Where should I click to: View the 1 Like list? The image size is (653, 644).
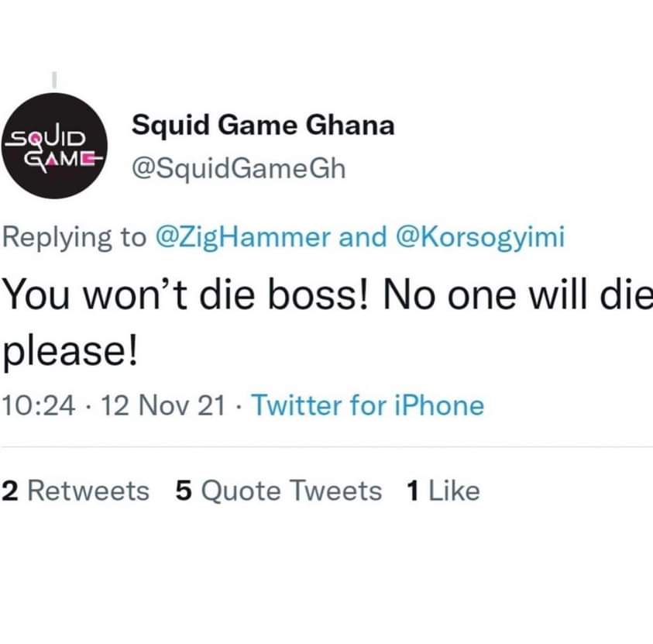point(443,491)
